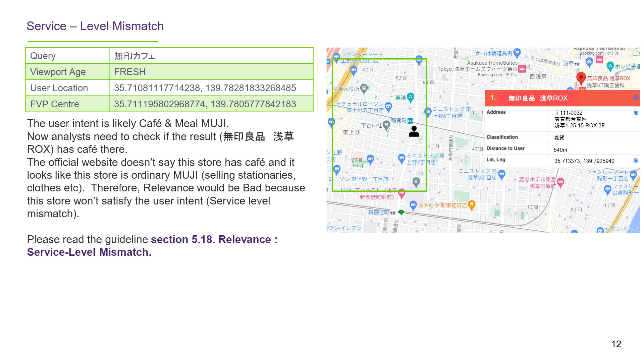Screen dimensions: 644x362
Task: Click the 変なホテル東京 hotel pin
Action: (560, 183)
